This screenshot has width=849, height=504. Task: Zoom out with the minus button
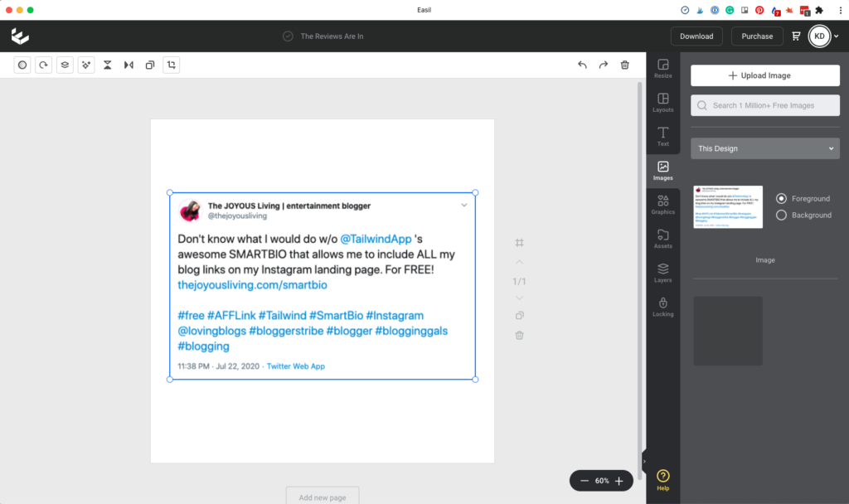pyautogui.click(x=585, y=481)
